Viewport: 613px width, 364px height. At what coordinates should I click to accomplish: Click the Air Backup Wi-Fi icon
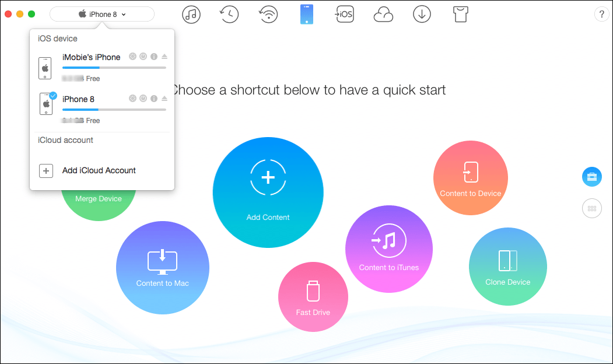coord(268,15)
